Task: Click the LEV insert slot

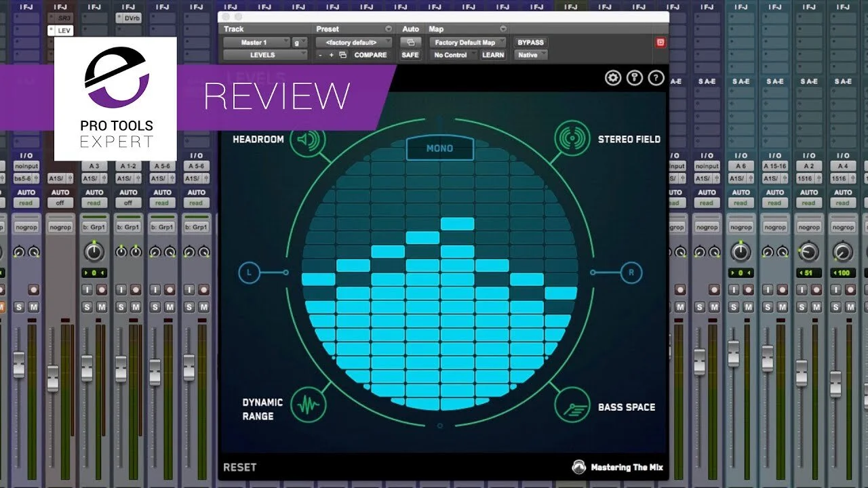Action: (x=60, y=30)
